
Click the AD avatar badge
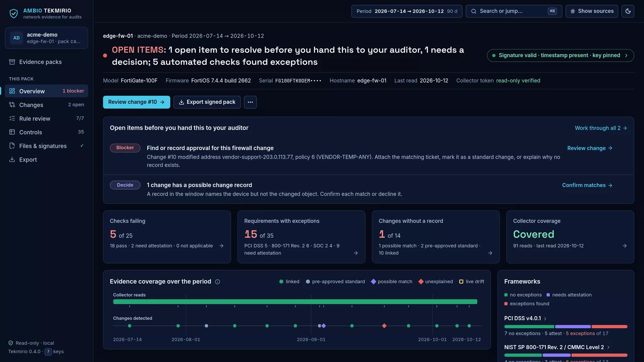pyautogui.click(x=17, y=38)
